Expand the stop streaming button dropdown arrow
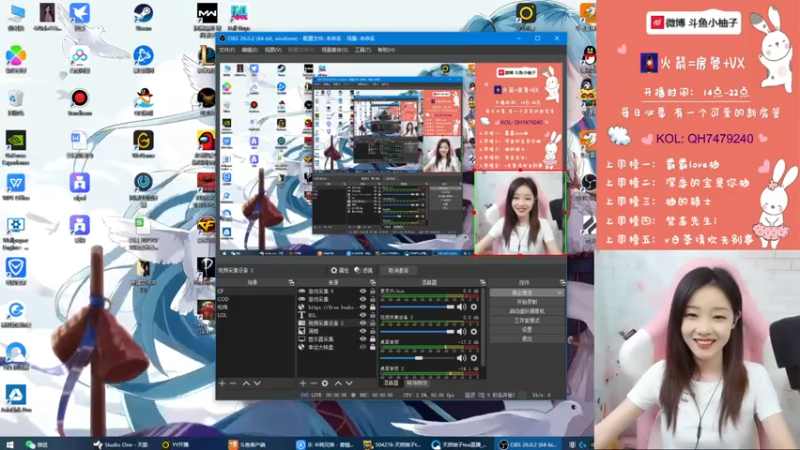The image size is (800, 450). coord(560,293)
